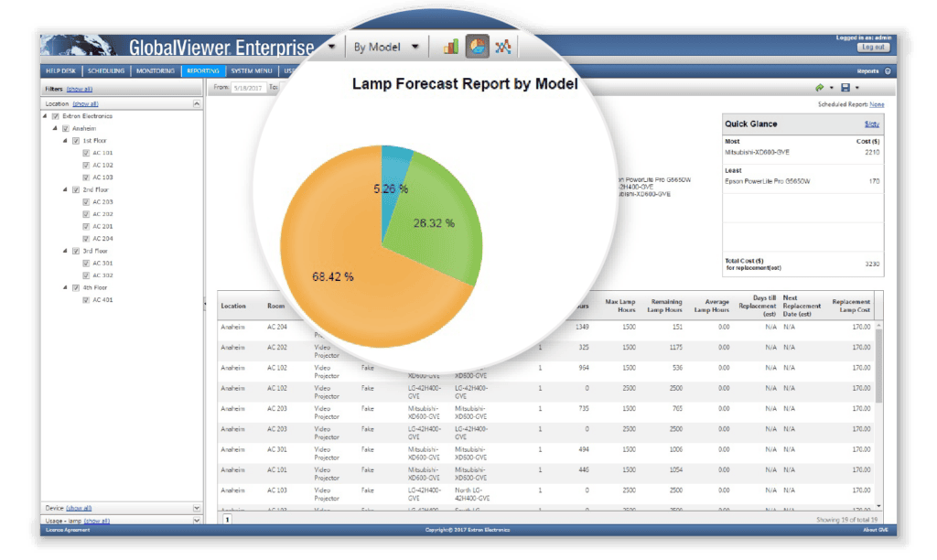This screenshot has height=560, width=937.
Task: Open the SYSTEM MENU tab
Action: (x=252, y=71)
